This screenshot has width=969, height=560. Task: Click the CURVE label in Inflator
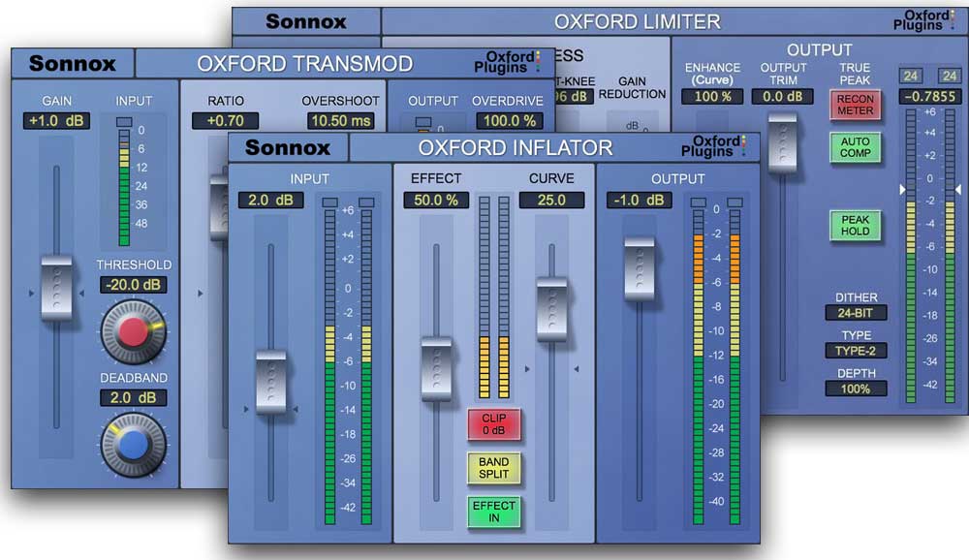552,178
